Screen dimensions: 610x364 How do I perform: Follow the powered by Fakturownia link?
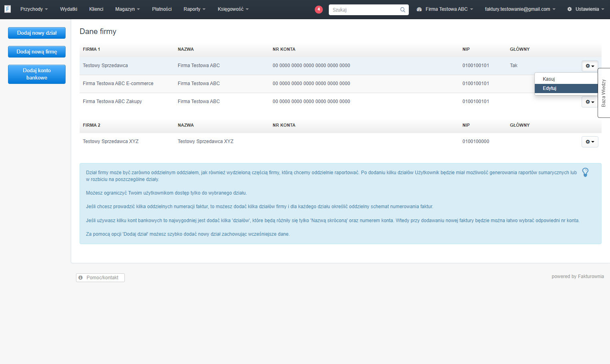(578, 276)
